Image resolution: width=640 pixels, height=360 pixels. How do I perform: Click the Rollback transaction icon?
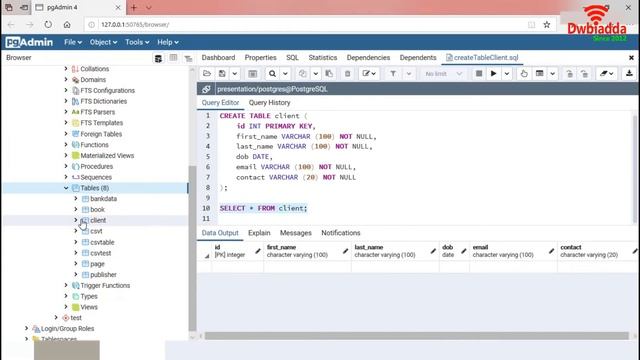[584, 73]
